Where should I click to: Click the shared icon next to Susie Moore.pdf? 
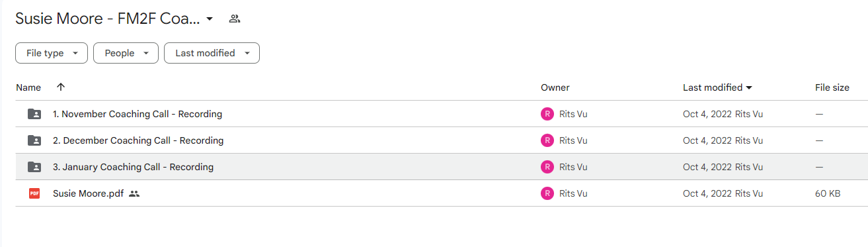(134, 193)
